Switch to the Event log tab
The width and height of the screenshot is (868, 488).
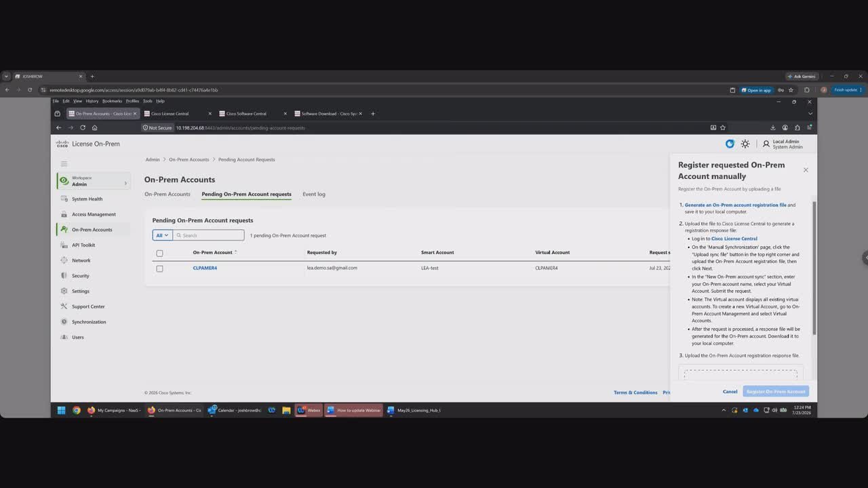[314, 195]
